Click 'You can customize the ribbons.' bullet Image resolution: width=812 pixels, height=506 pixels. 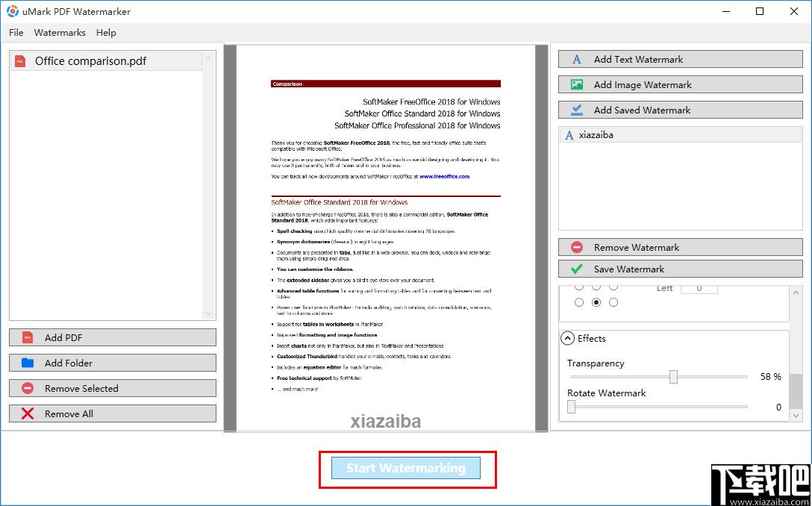coord(315,269)
